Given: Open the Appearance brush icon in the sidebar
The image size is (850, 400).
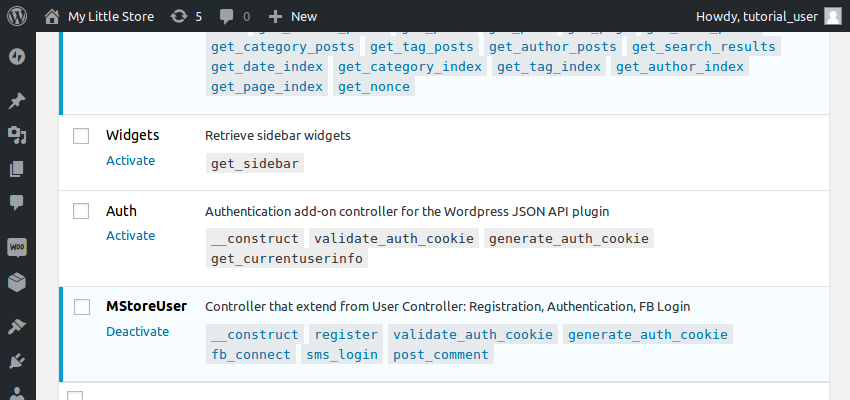Looking at the screenshot, I should [17, 327].
